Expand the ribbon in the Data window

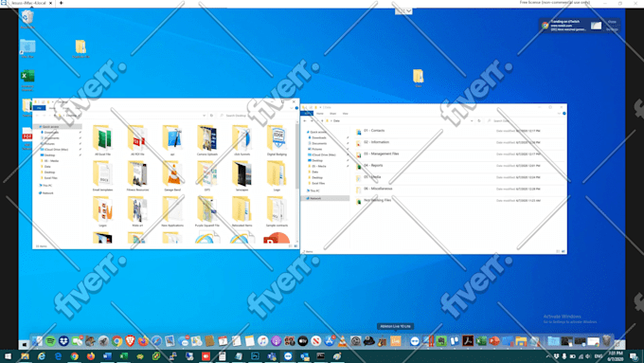[559, 114]
